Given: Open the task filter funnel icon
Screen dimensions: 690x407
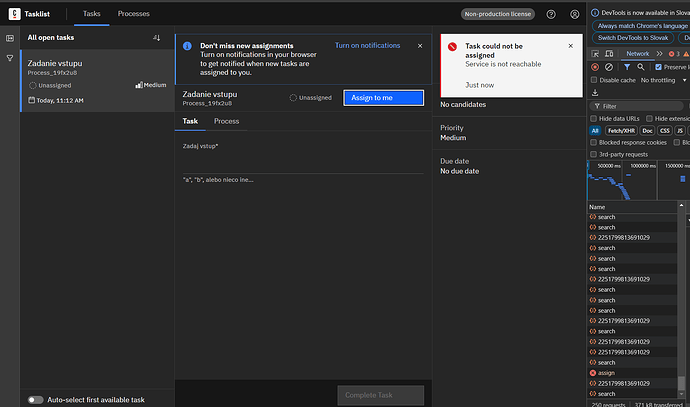Looking at the screenshot, I should click(x=10, y=58).
